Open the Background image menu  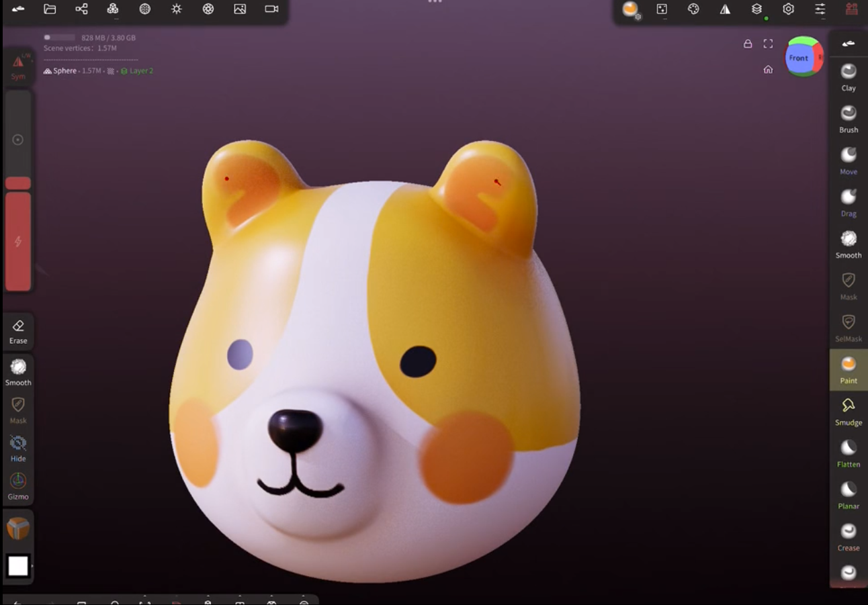coord(240,9)
